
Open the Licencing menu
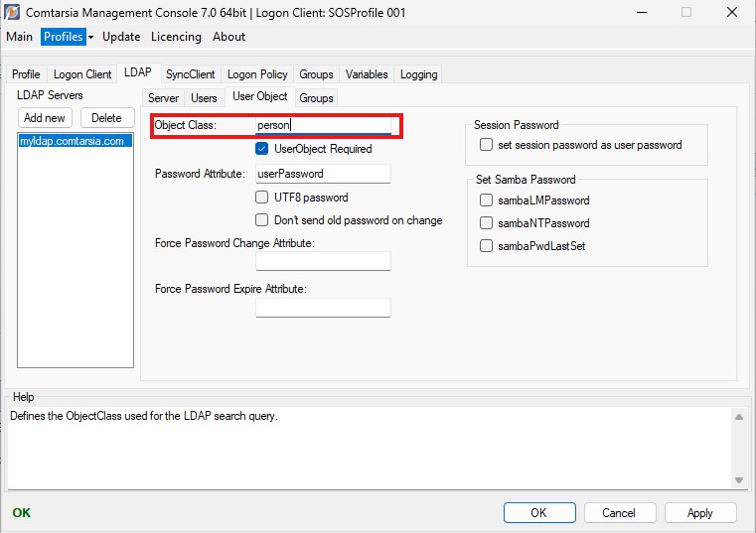176,37
